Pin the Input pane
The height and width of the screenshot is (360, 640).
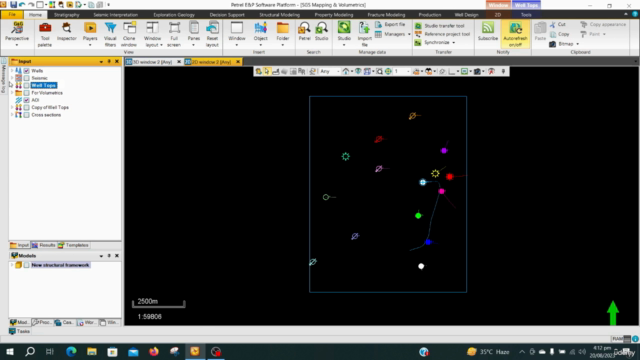(109, 61)
